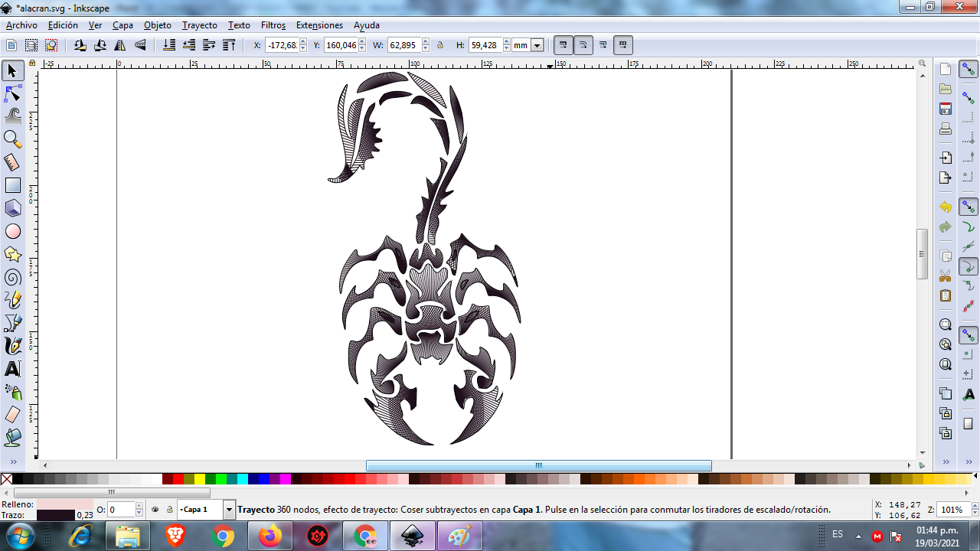Image resolution: width=980 pixels, height=551 pixels.
Task: Select the 3D box tool
Action: coord(12,208)
